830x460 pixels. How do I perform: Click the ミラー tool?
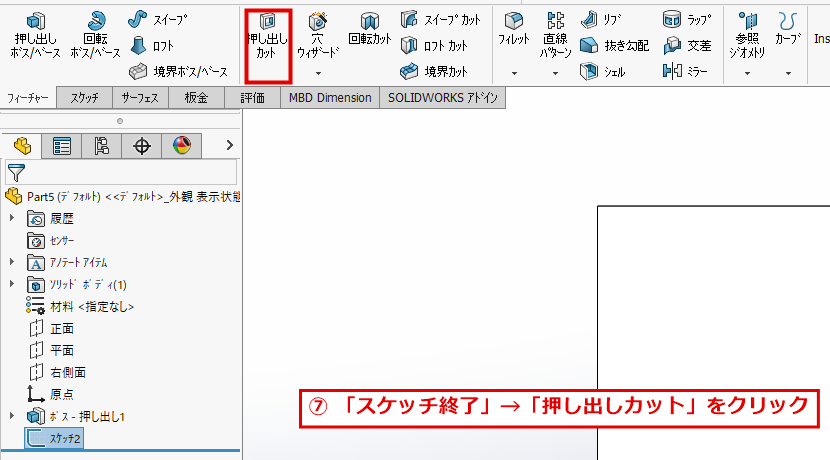click(685, 71)
